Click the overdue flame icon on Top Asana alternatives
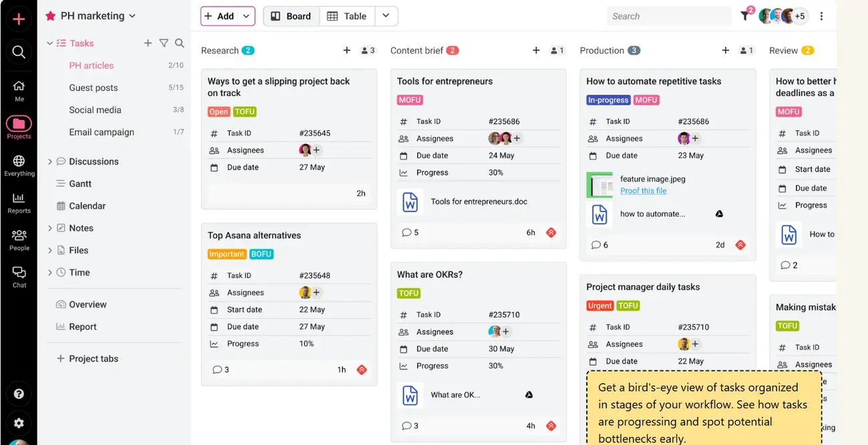The width and height of the screenshot is (868, 445). tap(362, 370)
